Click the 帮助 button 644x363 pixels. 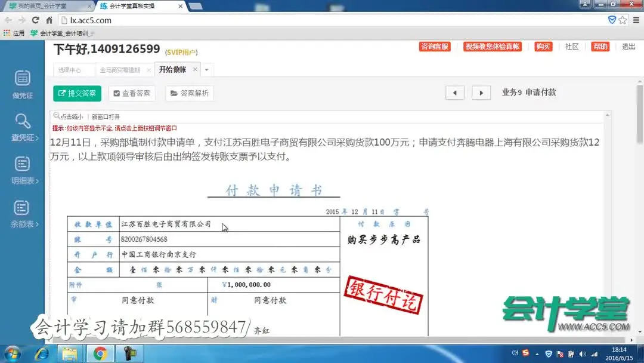tap(600, 47)
